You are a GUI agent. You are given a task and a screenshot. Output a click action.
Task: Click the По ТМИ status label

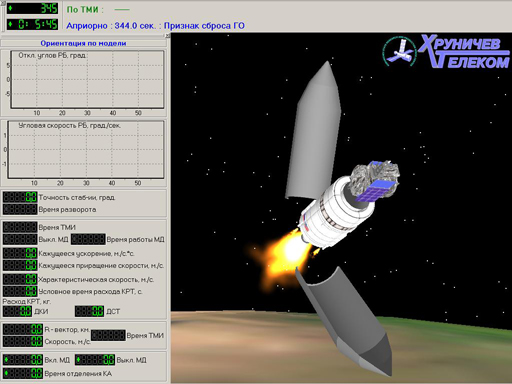(x=85, y=10)
